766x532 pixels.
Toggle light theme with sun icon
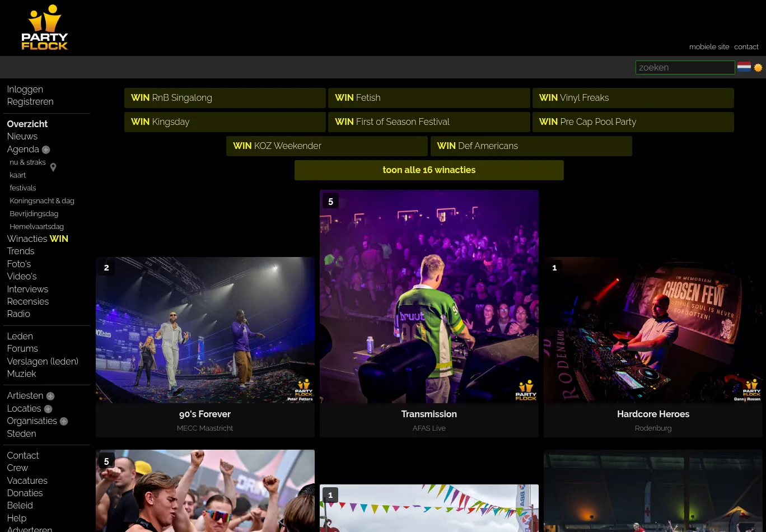tap(758, 68)
